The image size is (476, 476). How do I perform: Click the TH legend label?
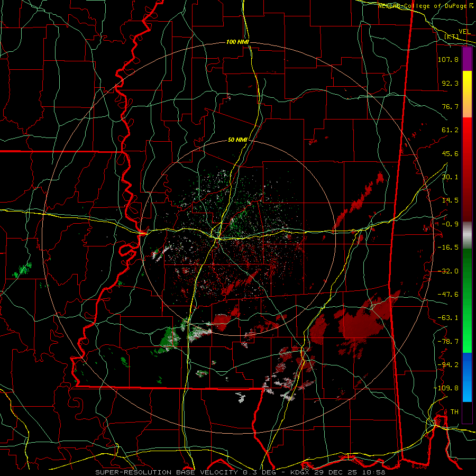pyautogui.click(x=454, y=412)
